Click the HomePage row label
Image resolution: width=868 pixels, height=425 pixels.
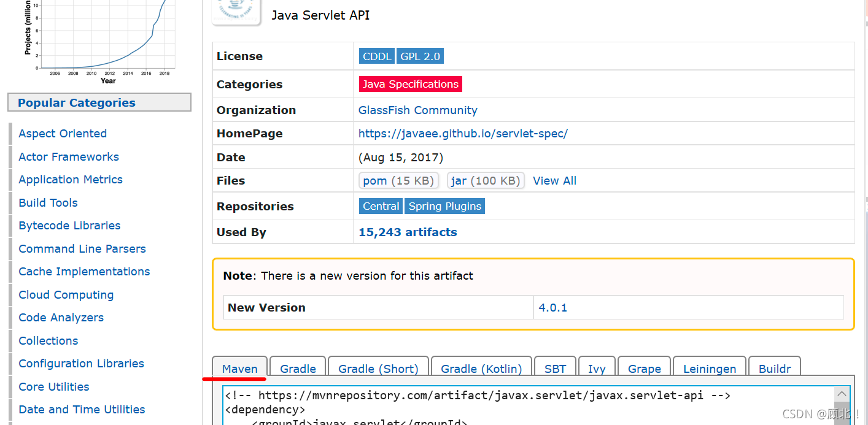click(249, 134)
